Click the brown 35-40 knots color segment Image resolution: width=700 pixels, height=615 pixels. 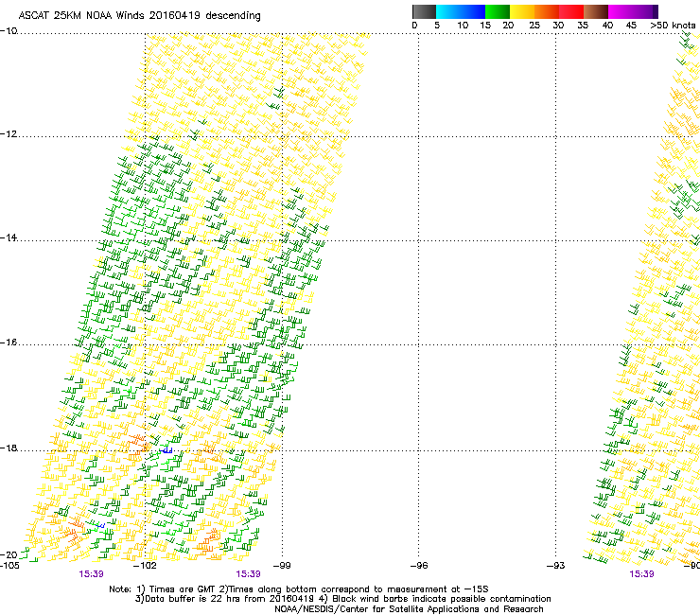[596, 11]
